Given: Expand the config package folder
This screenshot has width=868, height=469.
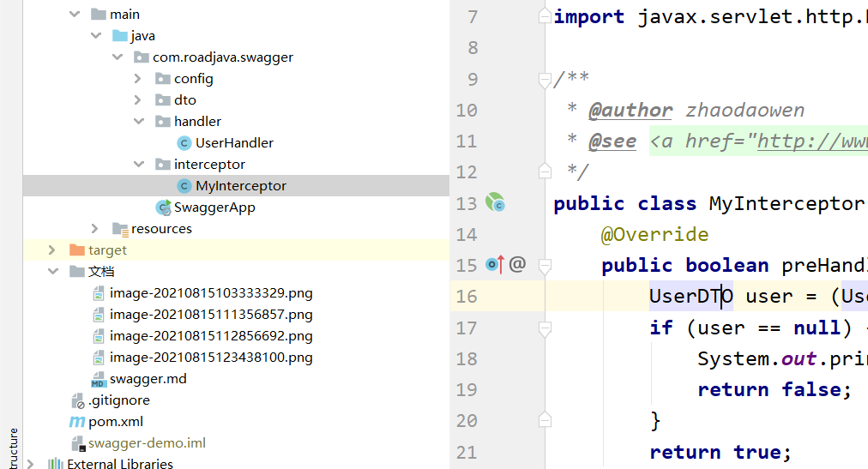Looking at the screenshot, I should coord(138,79).
